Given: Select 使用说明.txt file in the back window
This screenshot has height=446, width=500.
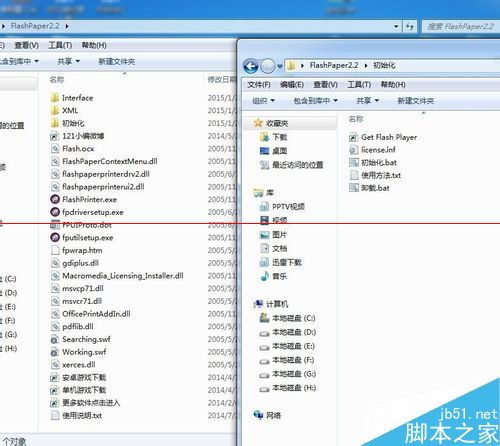Looking at the screenshot, I should tap(82, 415).
